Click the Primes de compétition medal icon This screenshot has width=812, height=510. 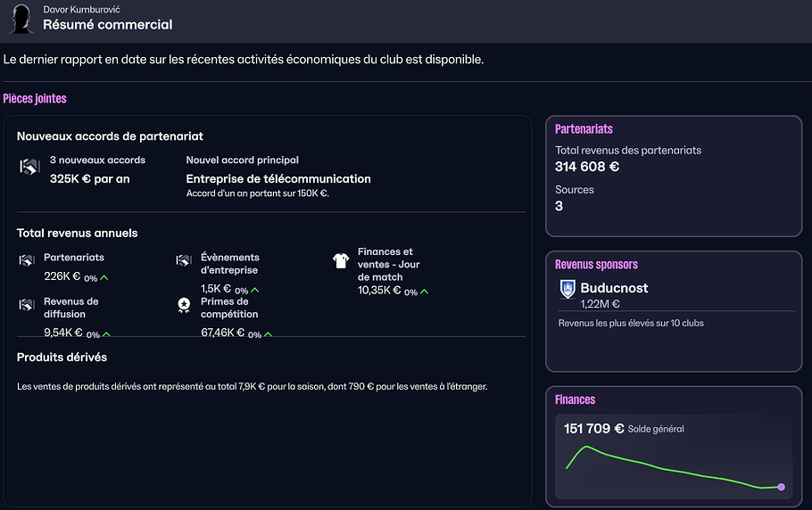coord(184,306)
